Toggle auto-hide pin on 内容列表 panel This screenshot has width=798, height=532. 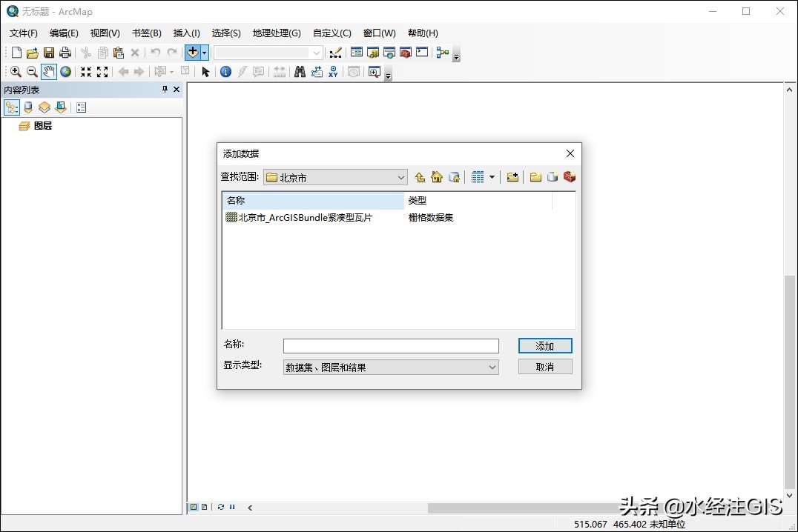click(x=163, y=89)
